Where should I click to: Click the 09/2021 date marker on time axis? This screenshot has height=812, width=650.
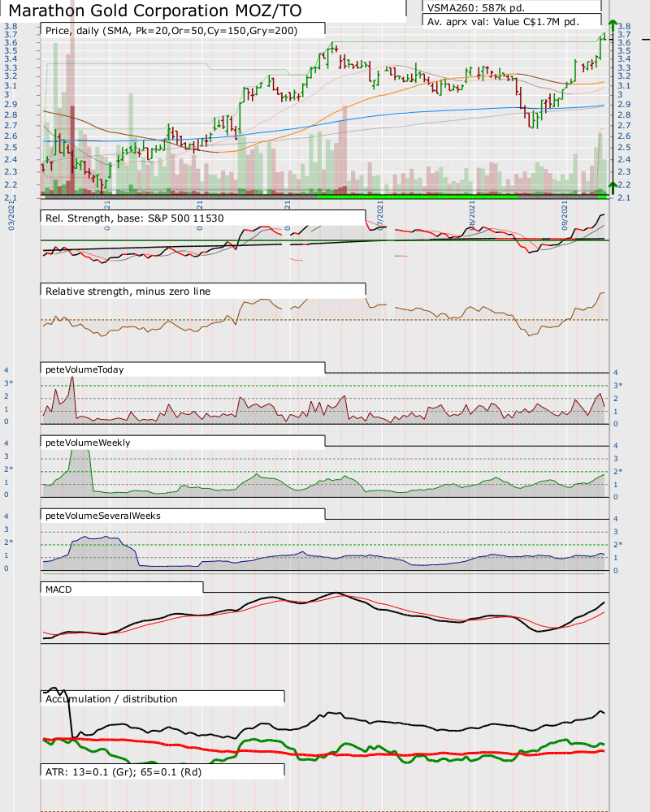tap(565, 215)
